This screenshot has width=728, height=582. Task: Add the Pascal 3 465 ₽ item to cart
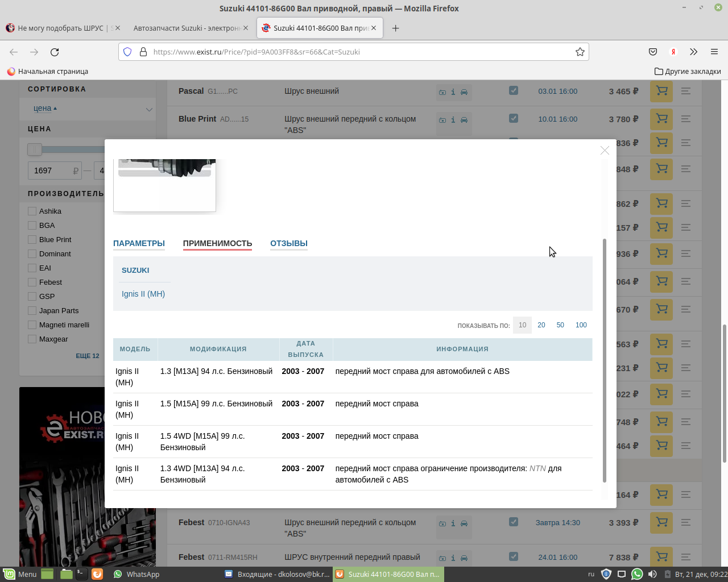[661, 91]
